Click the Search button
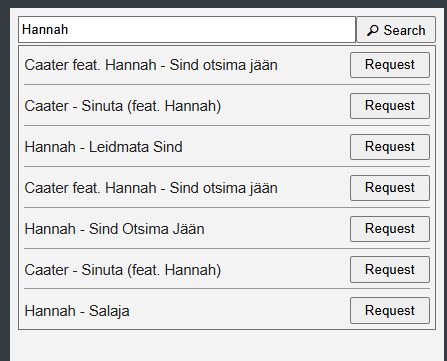 (x=396, y=30)
